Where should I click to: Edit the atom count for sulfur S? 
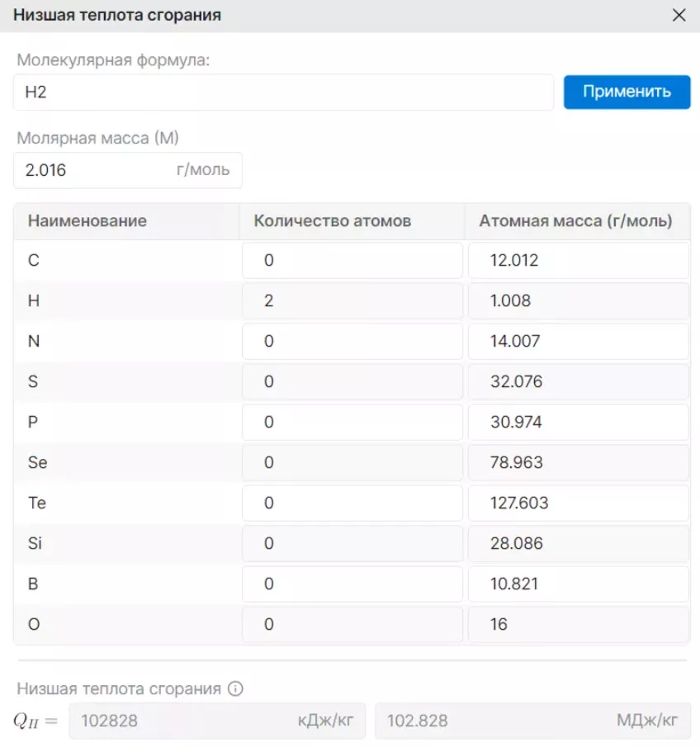click(352, 381)
